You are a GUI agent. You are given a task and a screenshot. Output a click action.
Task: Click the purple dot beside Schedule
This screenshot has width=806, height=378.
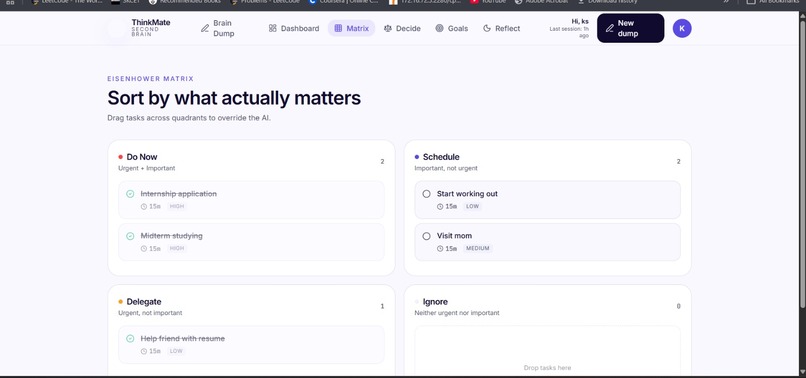click(x=417, y=157)
